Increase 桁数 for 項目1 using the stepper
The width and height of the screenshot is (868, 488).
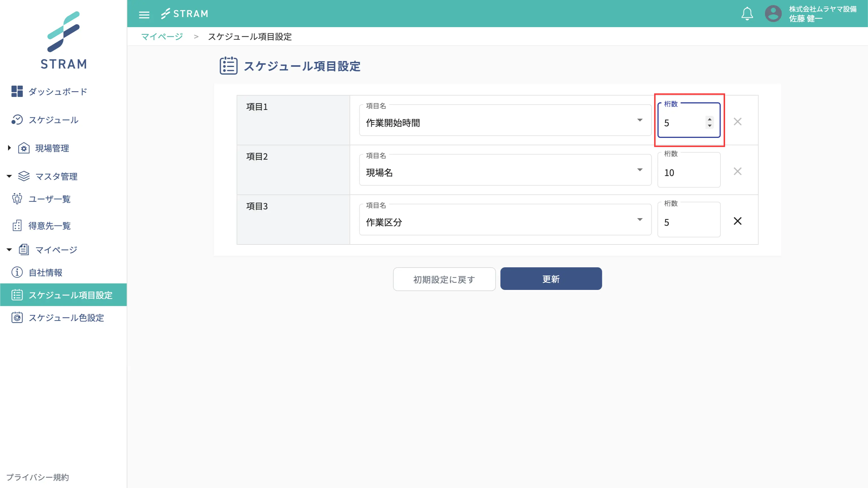pos(709,119)
